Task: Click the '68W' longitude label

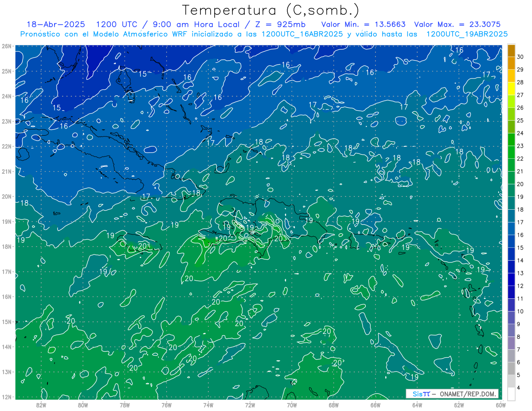Action: pyautogui.click(x=333, y=405)
